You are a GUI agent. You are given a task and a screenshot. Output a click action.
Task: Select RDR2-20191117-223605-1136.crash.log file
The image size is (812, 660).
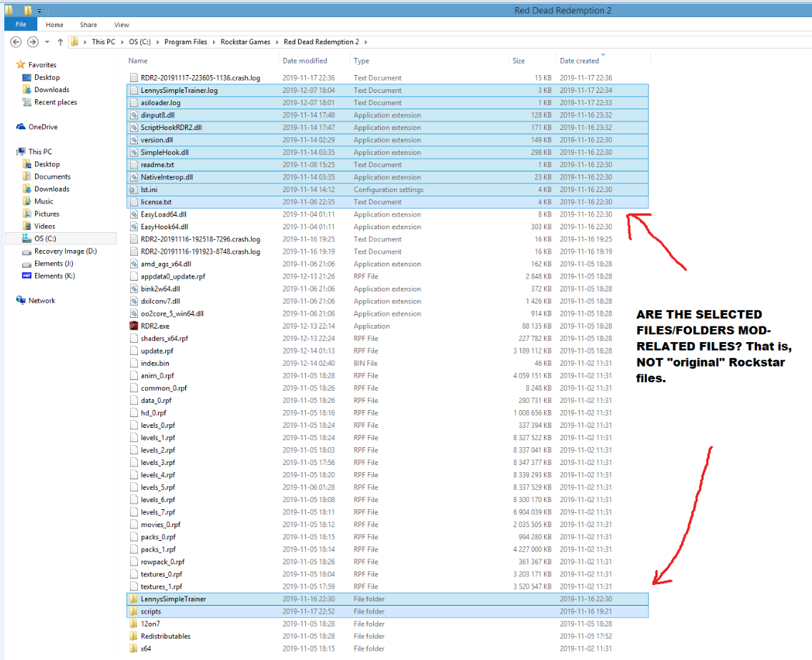click(387, 78)
